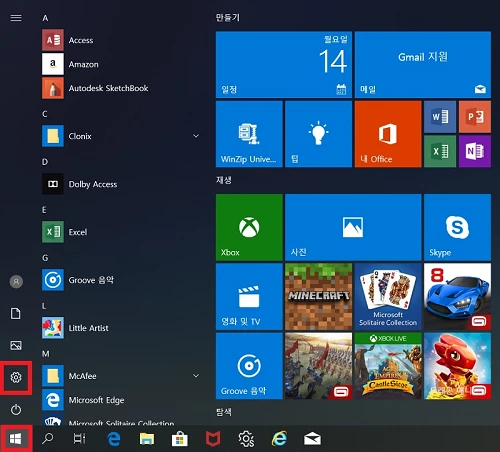Open the Photos 사진 tile
The height and width of the screenshot is (452, 500).
click(353, 227)
